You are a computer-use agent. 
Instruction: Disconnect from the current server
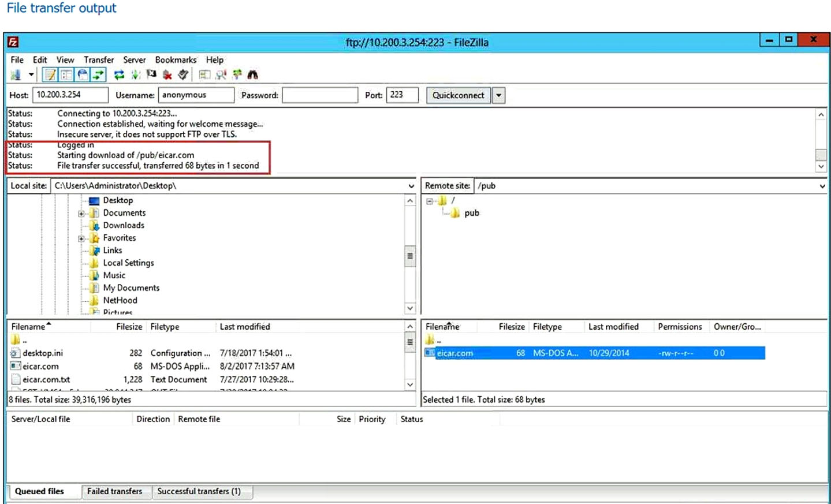pos(167,75)
